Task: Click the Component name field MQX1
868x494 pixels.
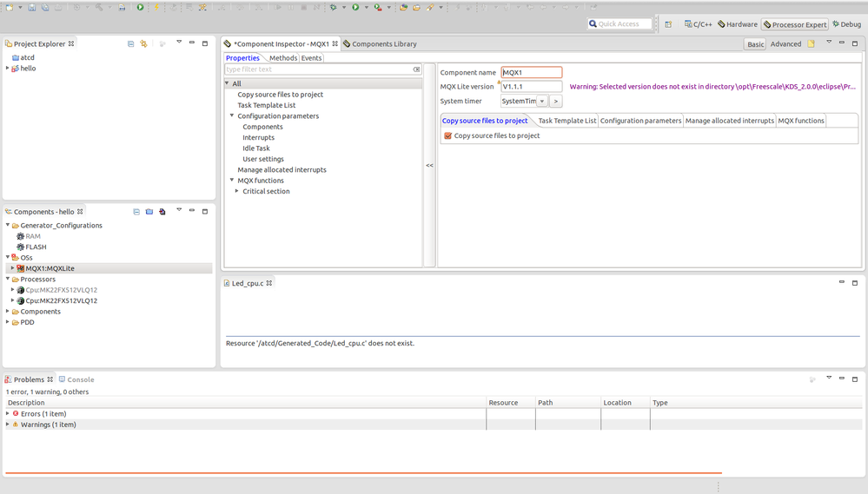Action: (x=532, y=72)
